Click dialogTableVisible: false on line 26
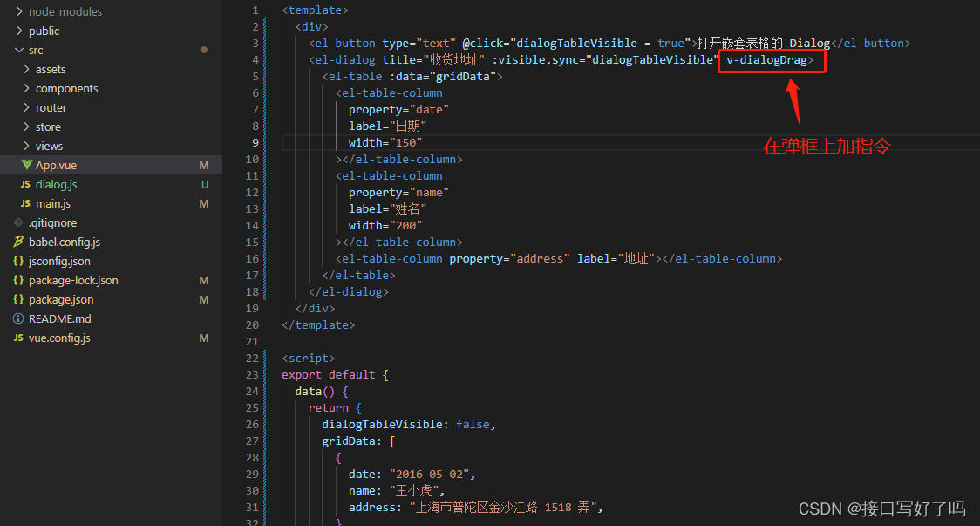Screen dimensions: 980x526 pos(406,425)
